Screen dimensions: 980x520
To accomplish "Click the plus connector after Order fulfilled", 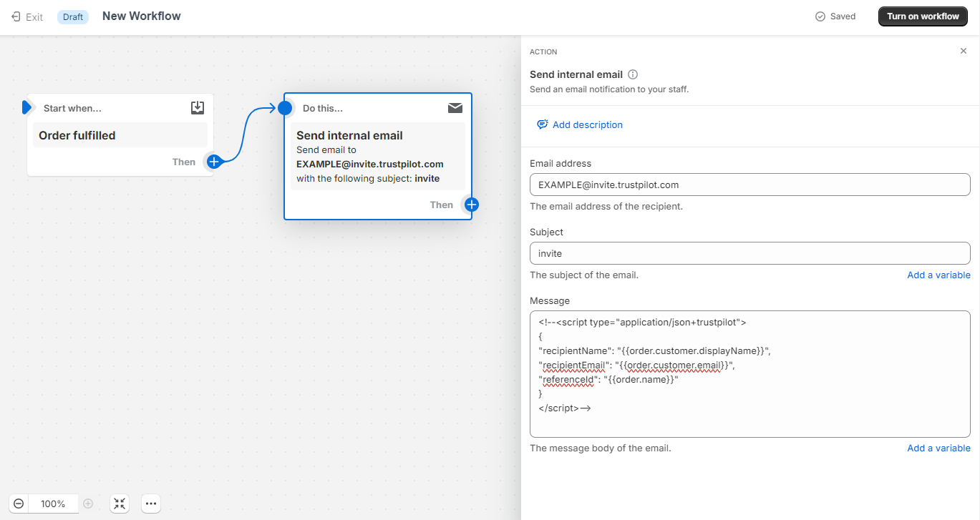I will click(213, 162).
